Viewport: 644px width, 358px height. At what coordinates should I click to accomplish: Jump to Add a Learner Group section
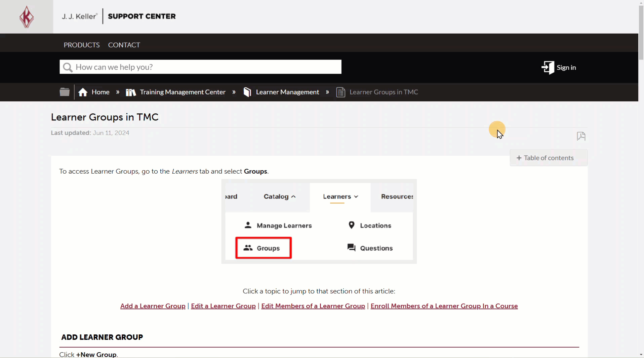click(x=153, y=306)
